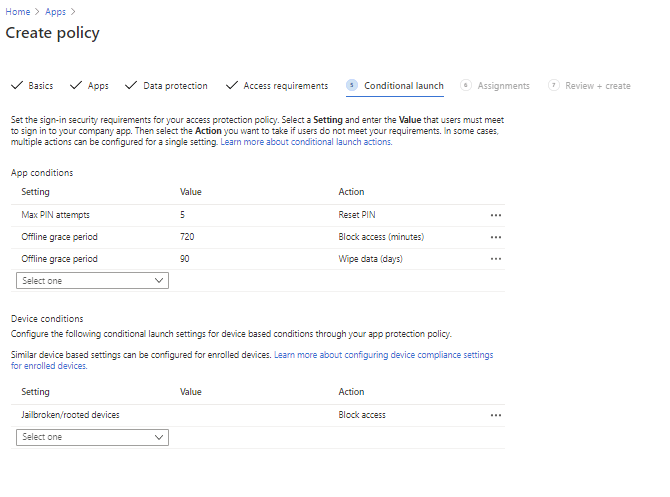670x497 pixels.
Task: Expand App conditions Select one dropdown
Action: 92,281
